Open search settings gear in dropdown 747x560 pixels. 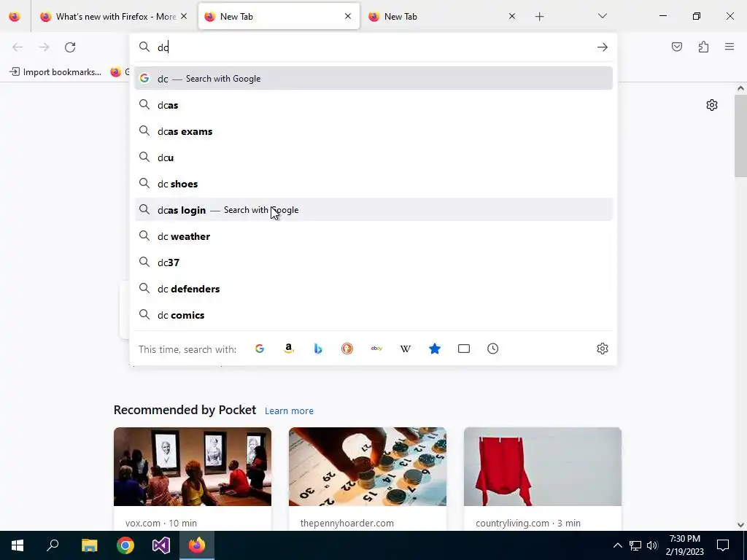click(x=602, y=349)
